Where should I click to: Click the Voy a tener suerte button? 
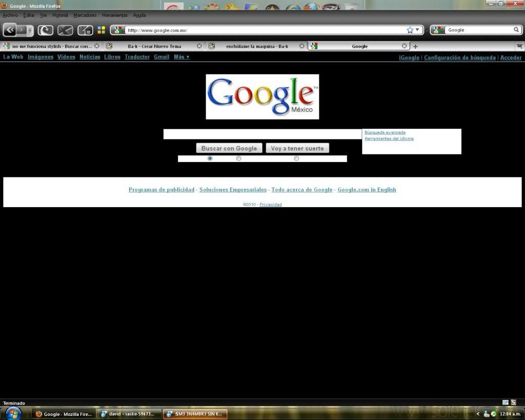pyautogui.click(x=297, y=148)
